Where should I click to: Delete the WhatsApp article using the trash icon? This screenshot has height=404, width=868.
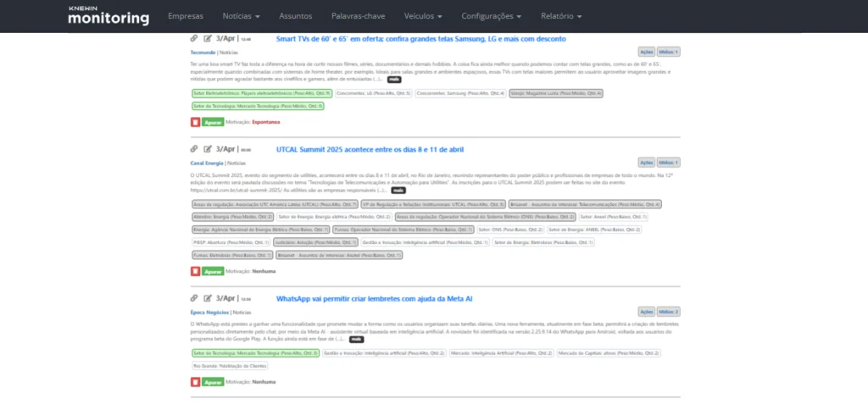point(195,382)
